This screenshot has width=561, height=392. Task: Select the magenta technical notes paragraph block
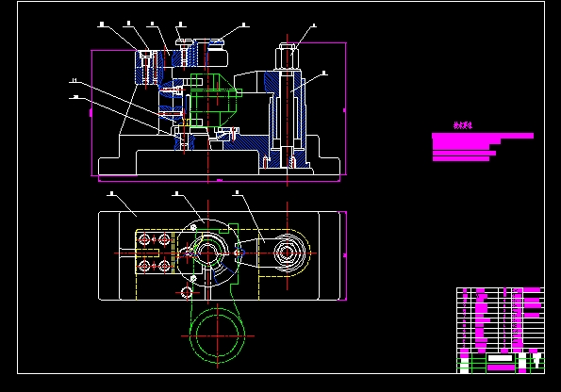(x=483, y=147)
